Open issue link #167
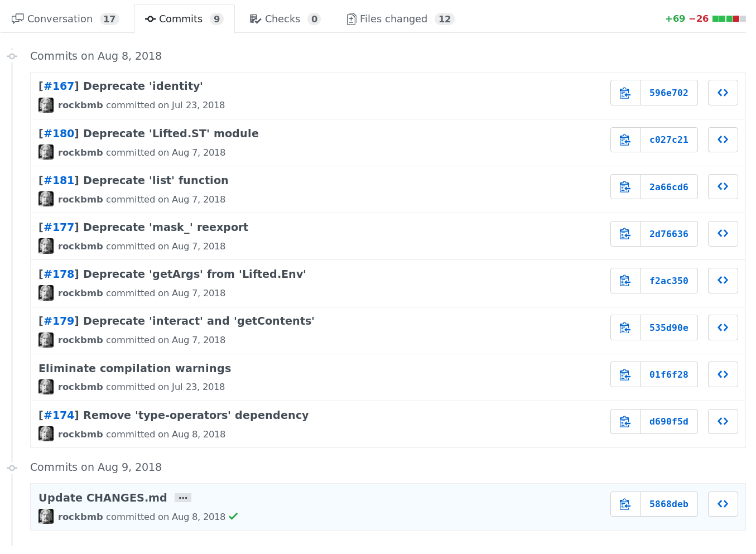The image size is (756, 554). pos(59,86)
